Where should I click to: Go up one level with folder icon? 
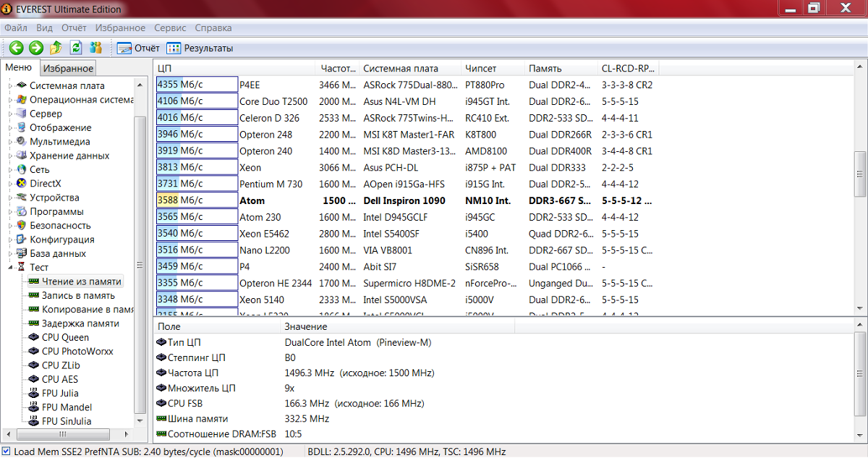(x=56, y=48)
